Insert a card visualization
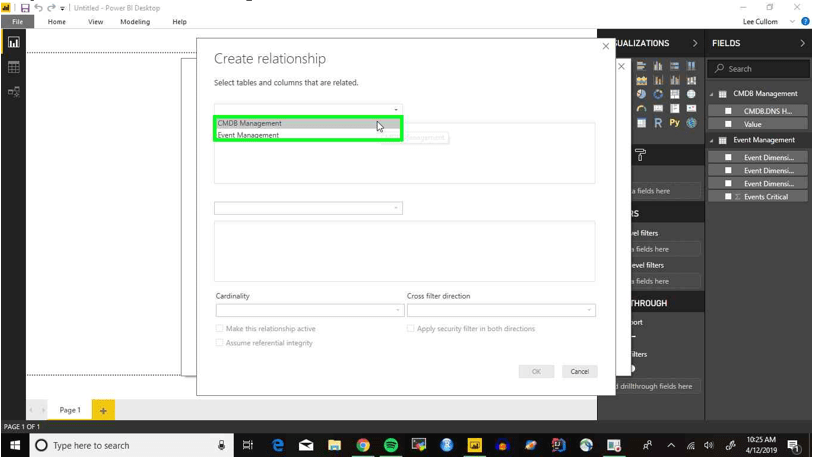Image resolution: width=814 pixels, height=458 pixels. (x=658, y=109)
